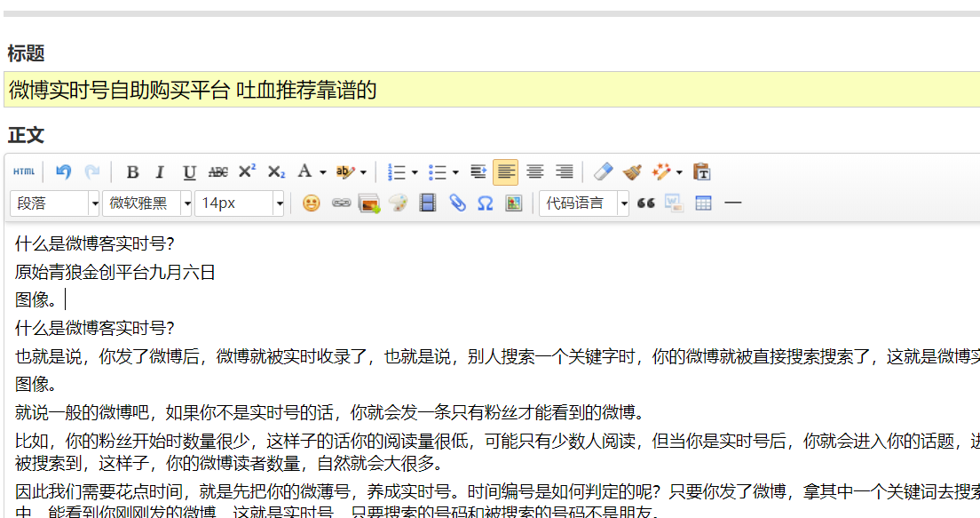The width and height of the screenshot is (980, 518).
Task: Click the line 原始青狼金创平台九月六日
Action: [x=115, y=272]
